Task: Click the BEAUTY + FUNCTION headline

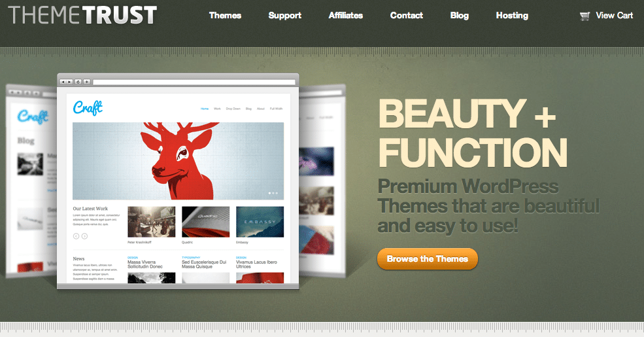Action: coord(472,133)
